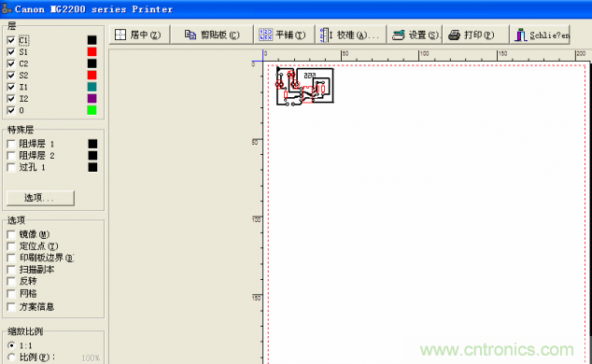Image resolution: width=592 pixels, height=364 pixels.
Task: Enable 阻焊层 1 solder mask checkbox
Action: coord(11,144)
